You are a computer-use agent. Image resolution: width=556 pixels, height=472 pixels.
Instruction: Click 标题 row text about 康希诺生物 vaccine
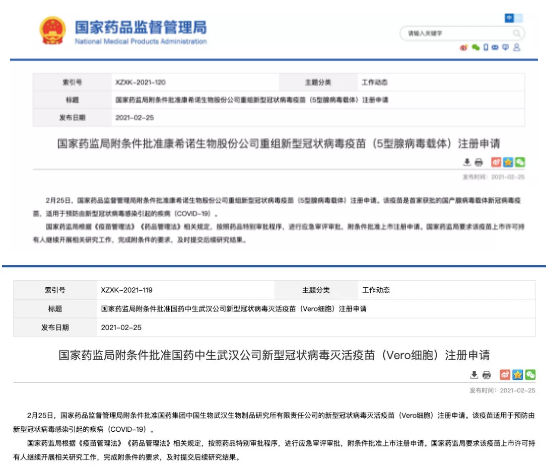click(x=252, y=100)
